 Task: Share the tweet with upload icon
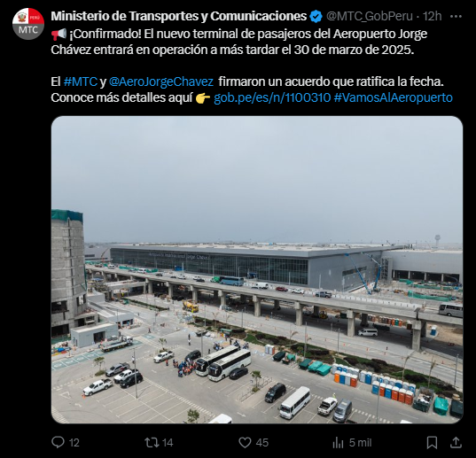coord(456,443)
